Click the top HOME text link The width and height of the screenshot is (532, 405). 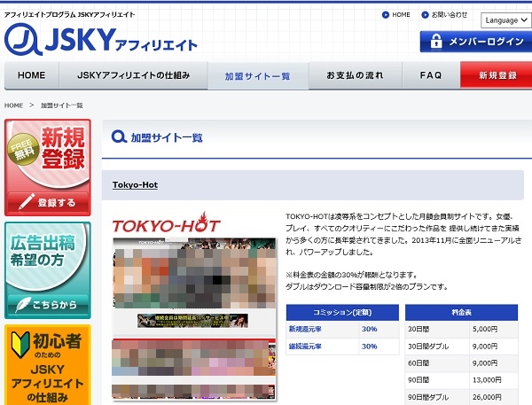pyautogui.click(x=401, y=15)
